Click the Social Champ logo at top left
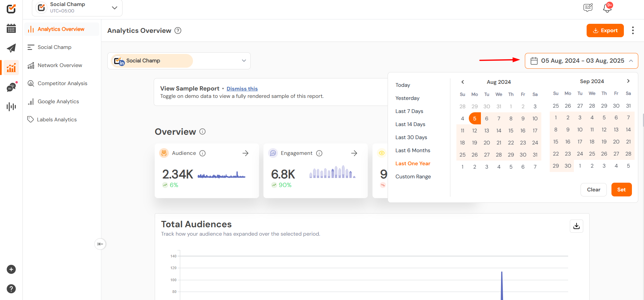644x300 pixels. [11, 9]
